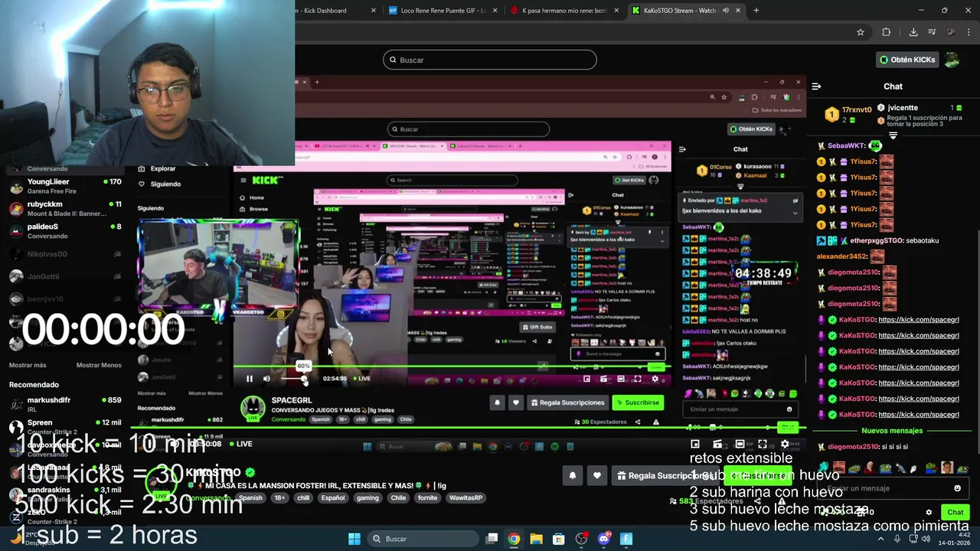Click the top Obtén KICKs button
The width and height of the screenshot is (980, 551).
pyautogui.click(x=907, y=60)
